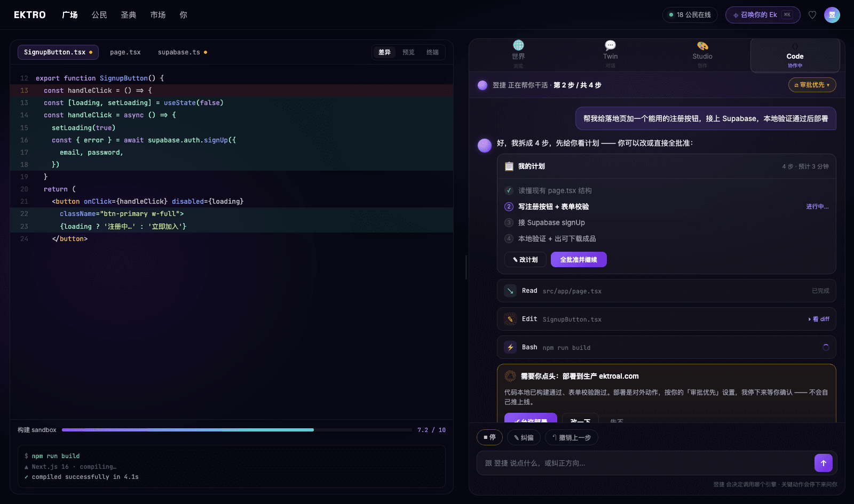
Task: Click the unsaved dot on SignupButton.tsx tab
Action: pos(91,52)
